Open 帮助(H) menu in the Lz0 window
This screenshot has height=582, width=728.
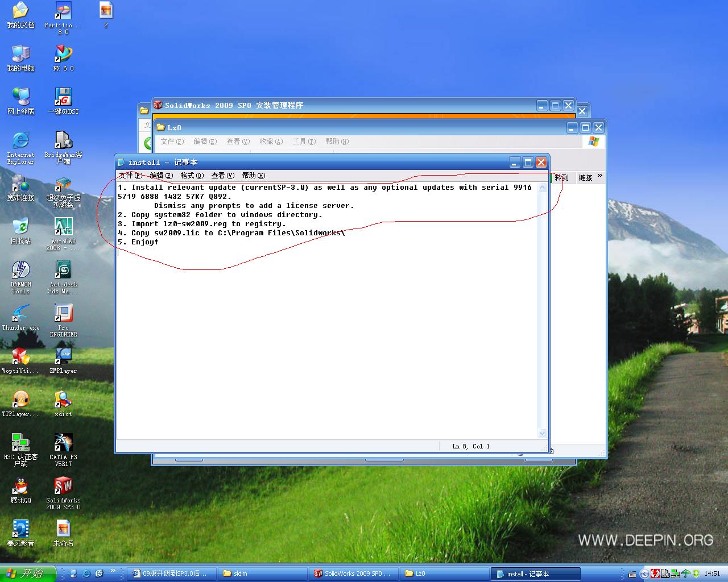[x=337, y=142]
